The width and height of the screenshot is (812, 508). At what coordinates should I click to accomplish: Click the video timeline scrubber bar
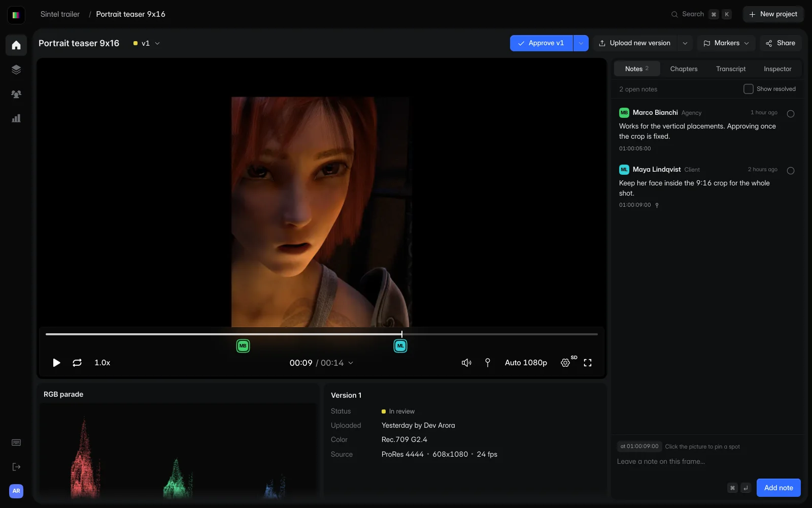(x=322, y=334)
